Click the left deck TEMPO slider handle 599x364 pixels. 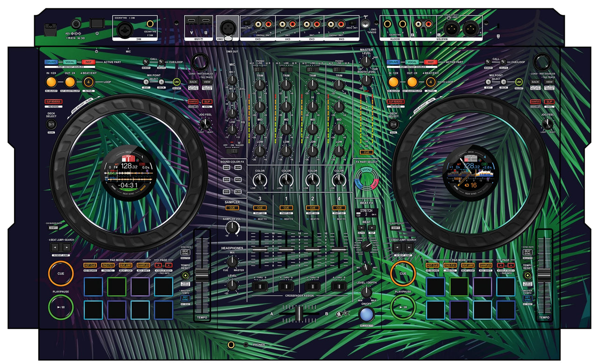[202, 275]
